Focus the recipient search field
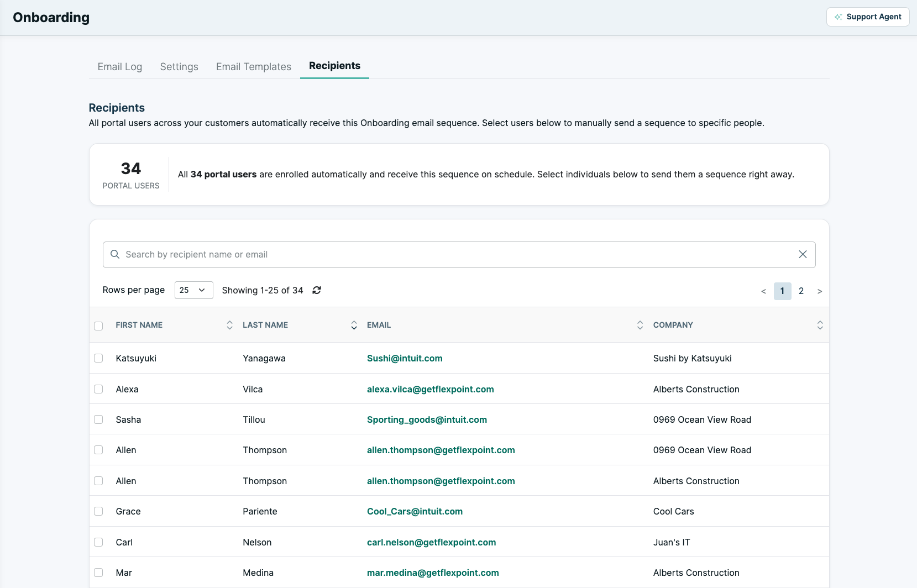The image size is (917, 588). coord(459,254)
